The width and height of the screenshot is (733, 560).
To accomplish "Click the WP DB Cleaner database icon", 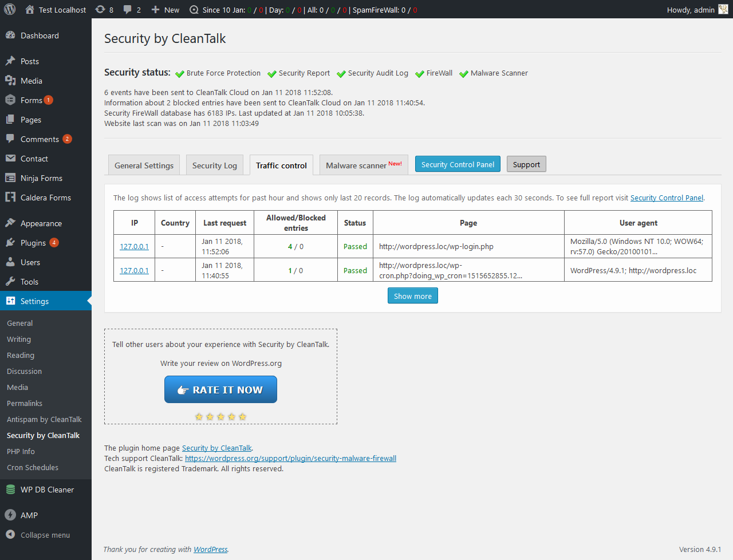I will click(10, 490).
